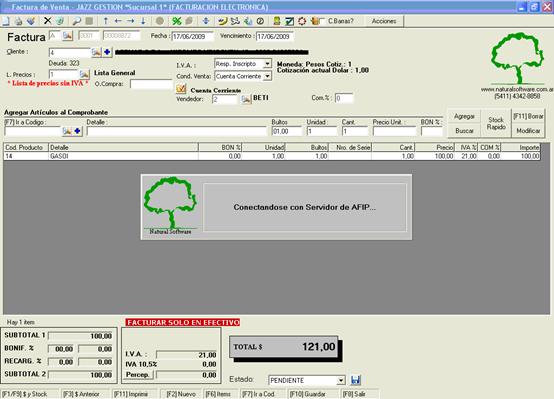The image size is (554, 399).
Task: Open the Acciones menu
Action: click(x=384, y=21)
